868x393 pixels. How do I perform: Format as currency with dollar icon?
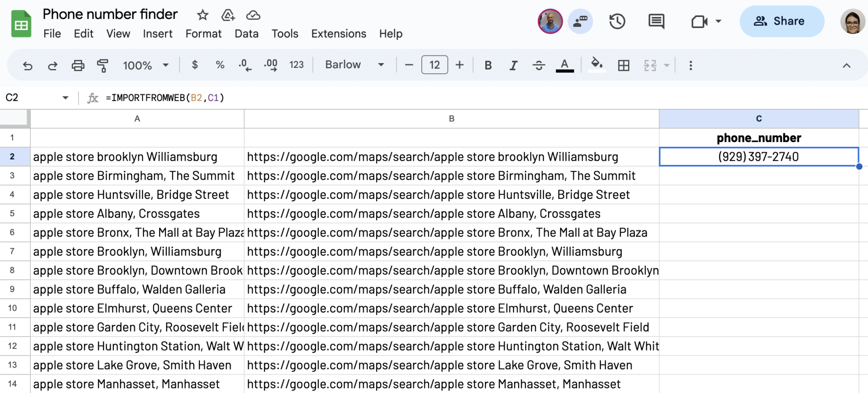(195, 65)
